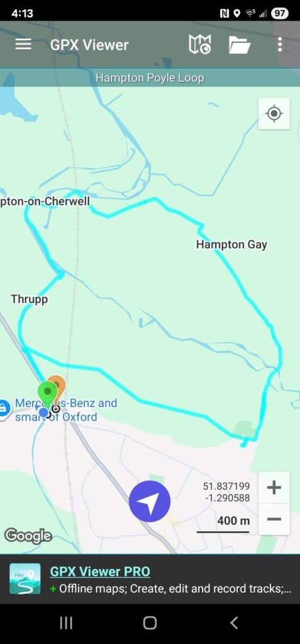The height and width of the screenshot is (644, 300).
Task: Tap the Android back button
Action: tap(234, 623)
